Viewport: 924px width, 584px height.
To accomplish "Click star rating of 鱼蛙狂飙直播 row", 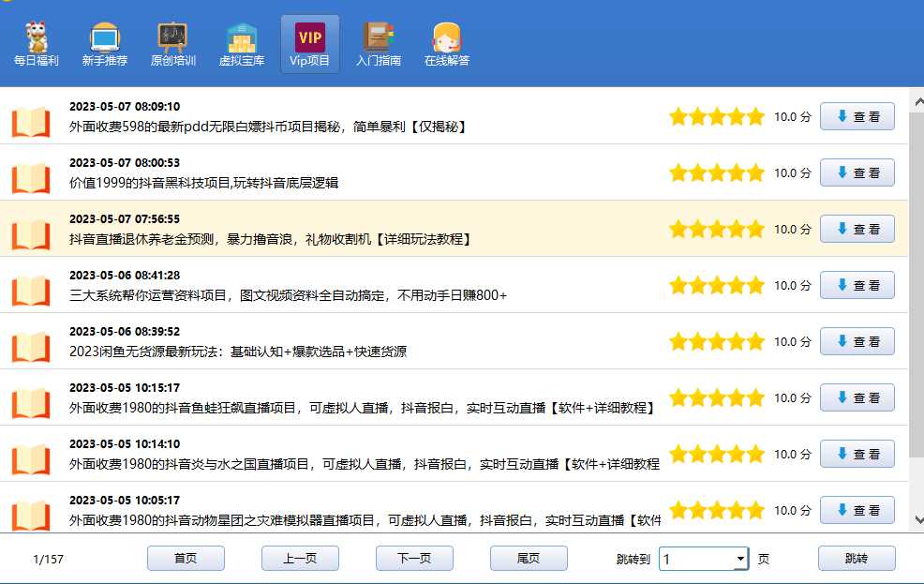I will tap(717, 397).
